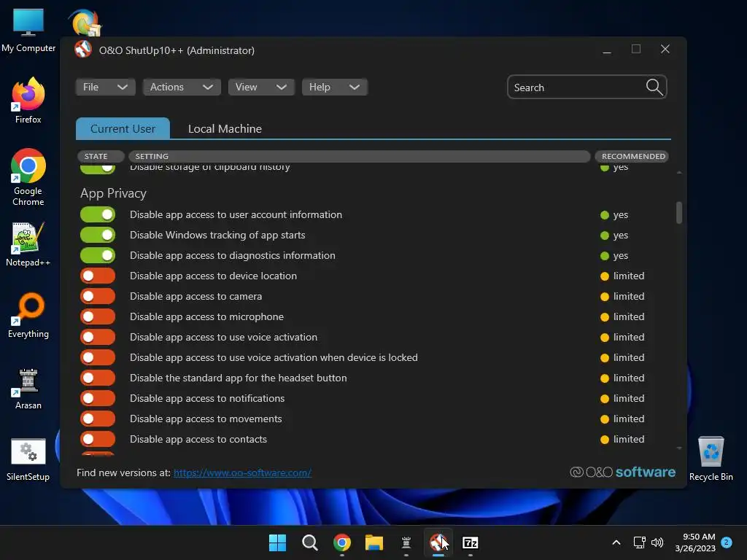Image resolution: width=747 pixels, height=560 pixels.
Task: Open 7-Zip from the taskbar
Action: pyautogui.click(x=471, y=542)
